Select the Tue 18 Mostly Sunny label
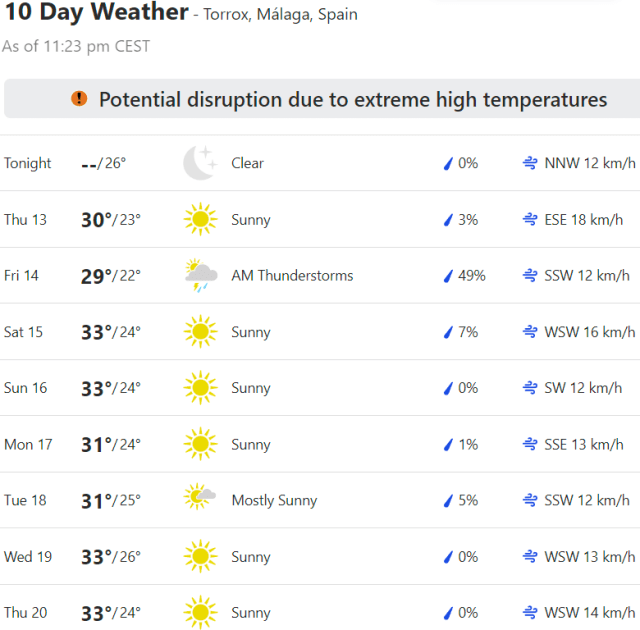 pyautogui.click(x=274, y=500)
